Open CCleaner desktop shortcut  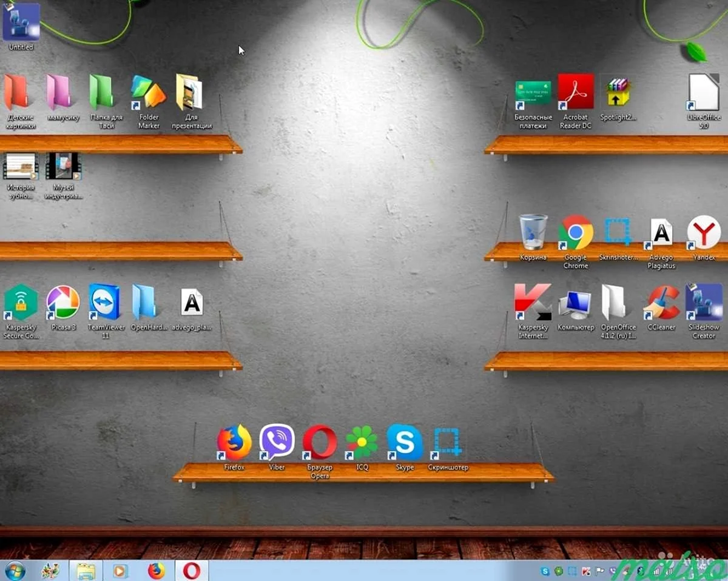click(x=661, y=302)
